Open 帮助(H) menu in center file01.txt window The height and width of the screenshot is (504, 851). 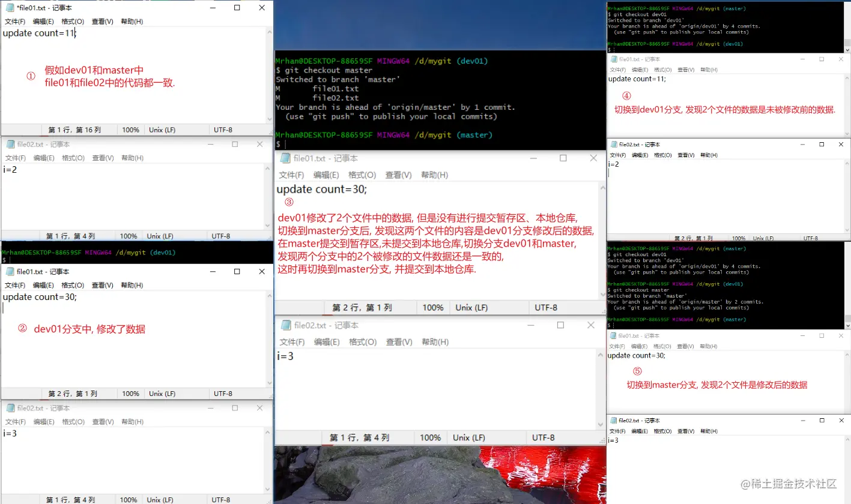tap(435, 175)
